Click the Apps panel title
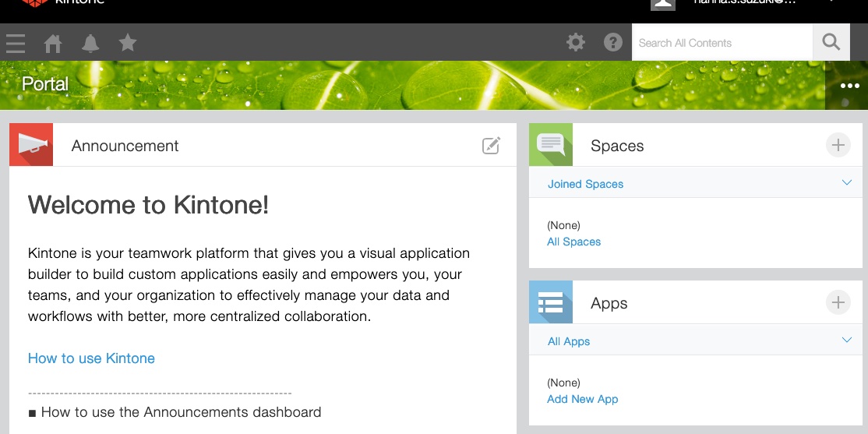The width and height of the screenshot is (868, 434). coord(609,303)
